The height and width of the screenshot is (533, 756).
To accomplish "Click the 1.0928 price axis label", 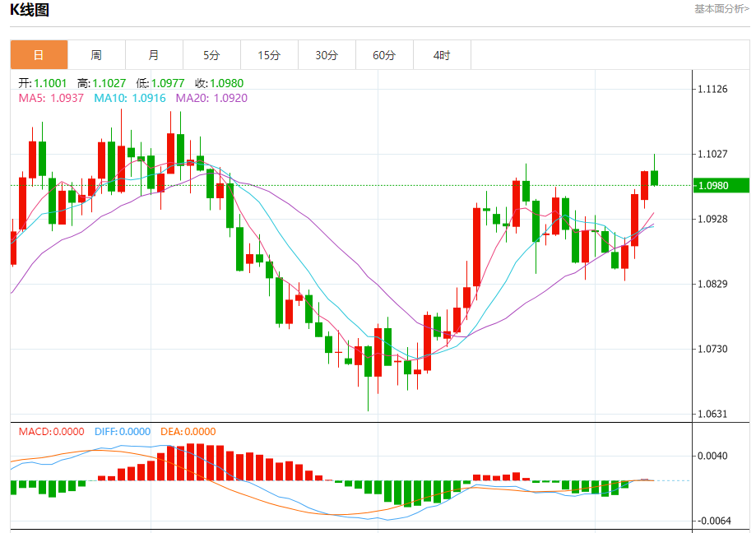I will coord(712,219).
